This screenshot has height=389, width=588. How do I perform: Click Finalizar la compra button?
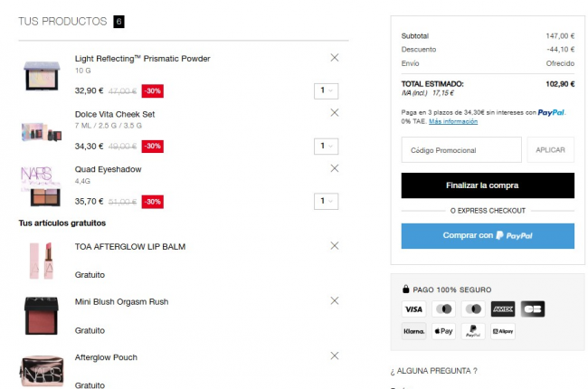coord(488,185)
